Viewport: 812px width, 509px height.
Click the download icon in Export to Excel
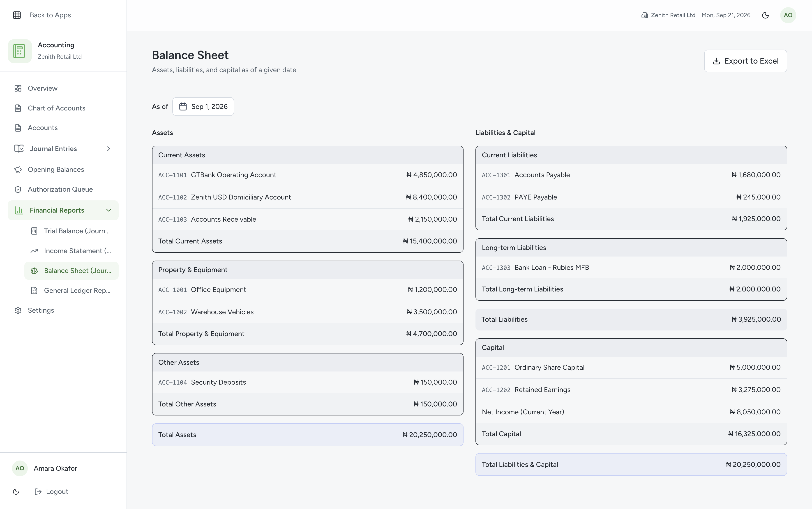717,61
